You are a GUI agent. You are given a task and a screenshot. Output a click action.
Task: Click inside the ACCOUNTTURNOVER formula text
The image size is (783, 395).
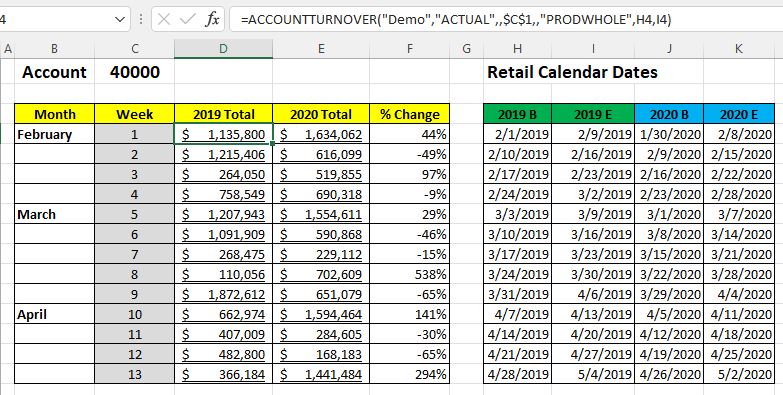pos(455,19)
